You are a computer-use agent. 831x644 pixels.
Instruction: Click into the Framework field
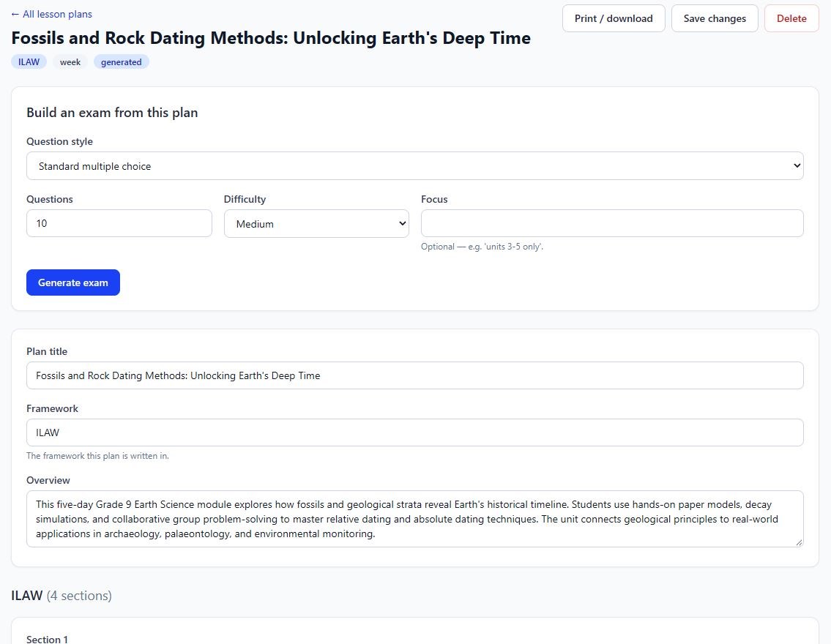coord(415,433)
